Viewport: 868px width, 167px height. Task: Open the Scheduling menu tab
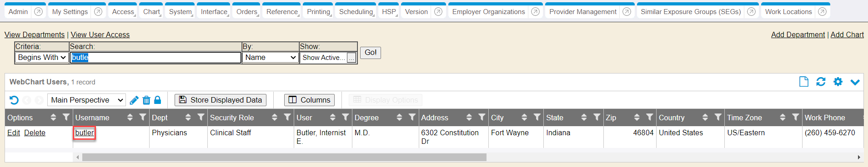356,12
